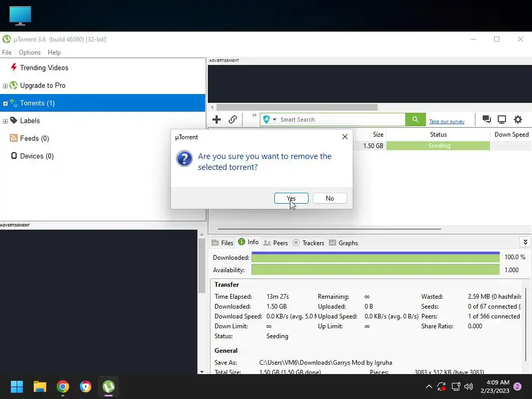The image size is (532, 399).
Task: Close the µTorrent confirmation dialog
Action: pyautogui.click(x=345, y=137)
